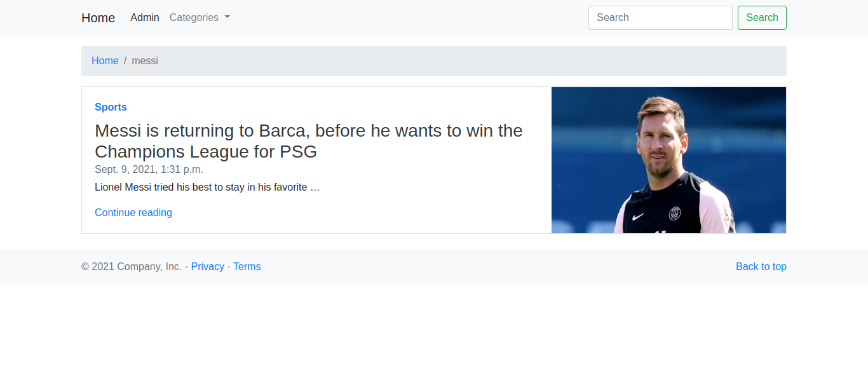Click the article excerpt about Lionel Messi
The image size is (868, 366).
coord(207,187)
